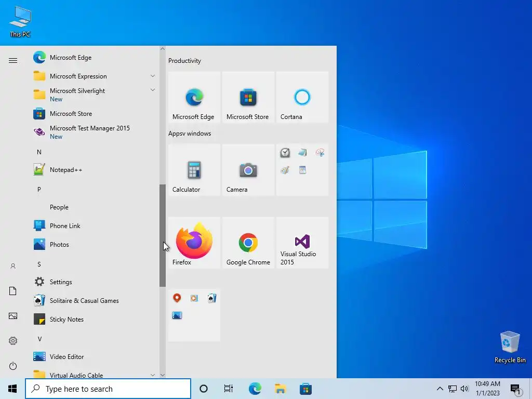Expand the Start menu hamburger button
Screen dimensions: 532x399
coord(13,60)
